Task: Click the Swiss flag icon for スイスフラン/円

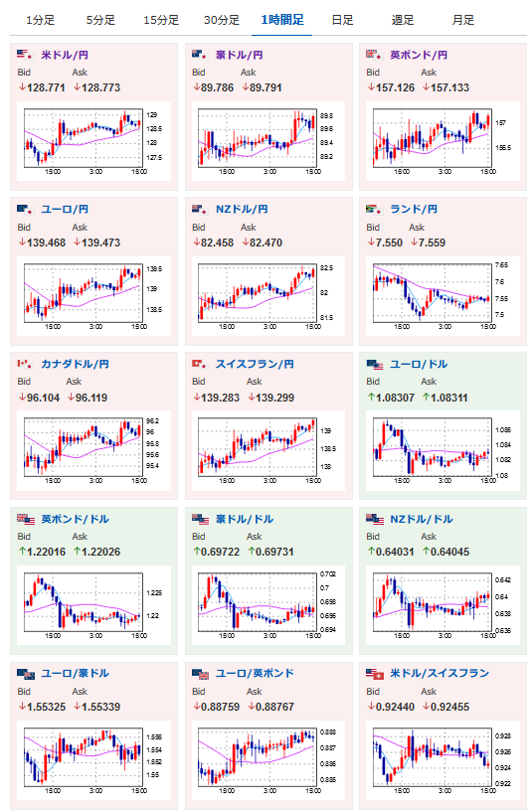Action: click(x=200, y=364)
